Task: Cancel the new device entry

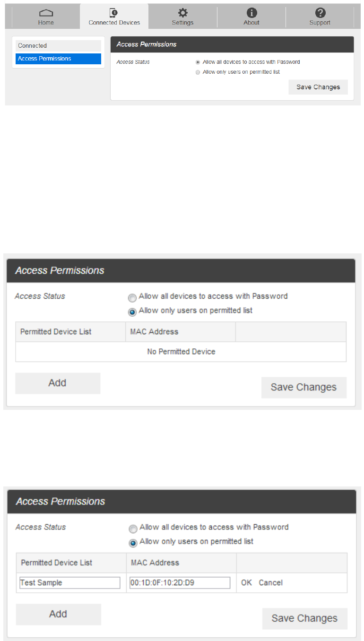Action: point(271,583)
